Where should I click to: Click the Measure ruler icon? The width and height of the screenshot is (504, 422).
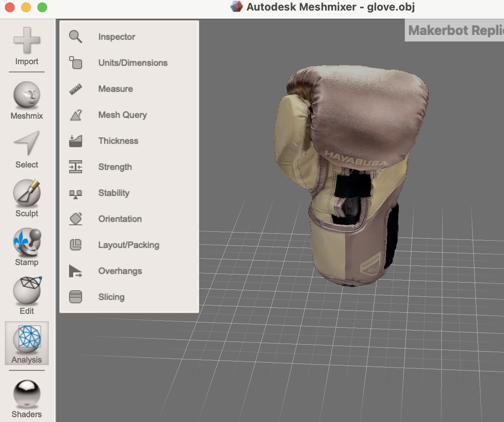pos(76,89)
